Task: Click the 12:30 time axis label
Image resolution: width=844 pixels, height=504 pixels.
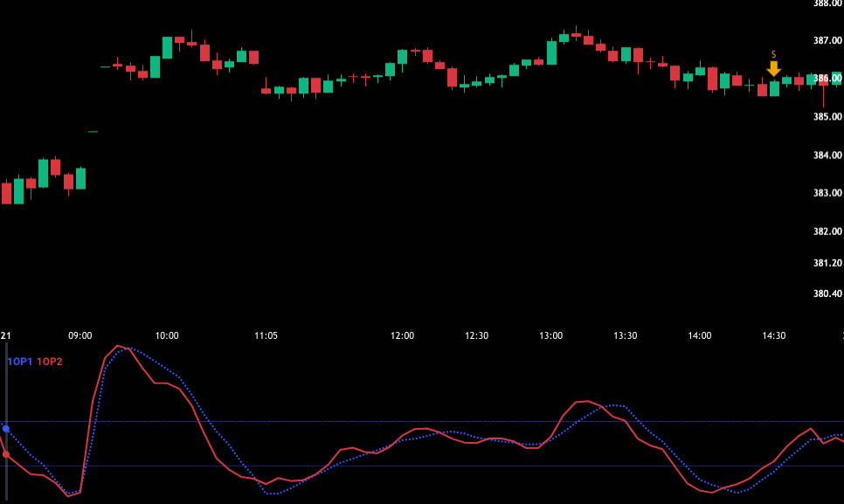Action: click(x=476, y=335)
